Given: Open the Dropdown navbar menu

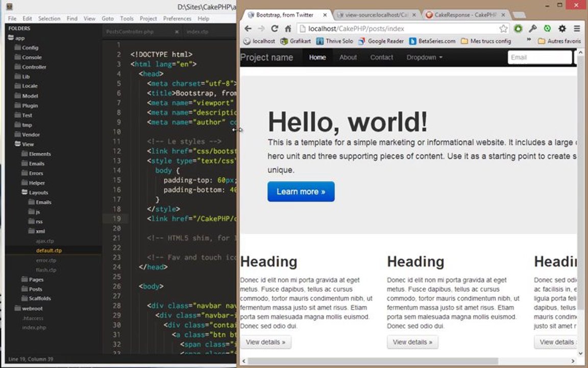Looking at the screenshot, I should pos(425,57).
